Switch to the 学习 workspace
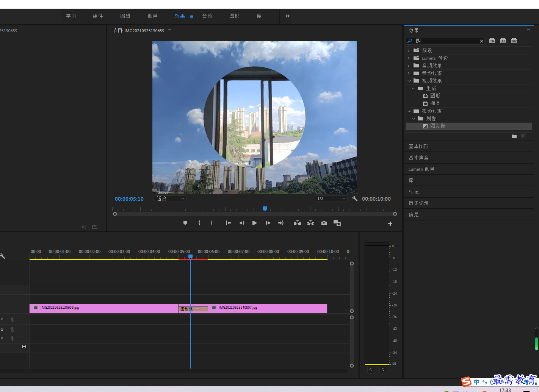 click(71, 16)
